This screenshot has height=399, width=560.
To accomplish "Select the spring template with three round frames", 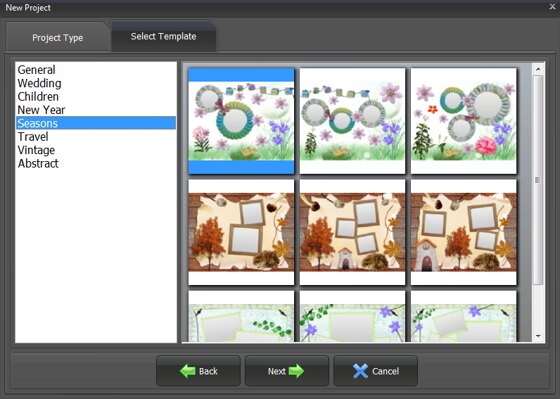I will [x=352, y=121].
